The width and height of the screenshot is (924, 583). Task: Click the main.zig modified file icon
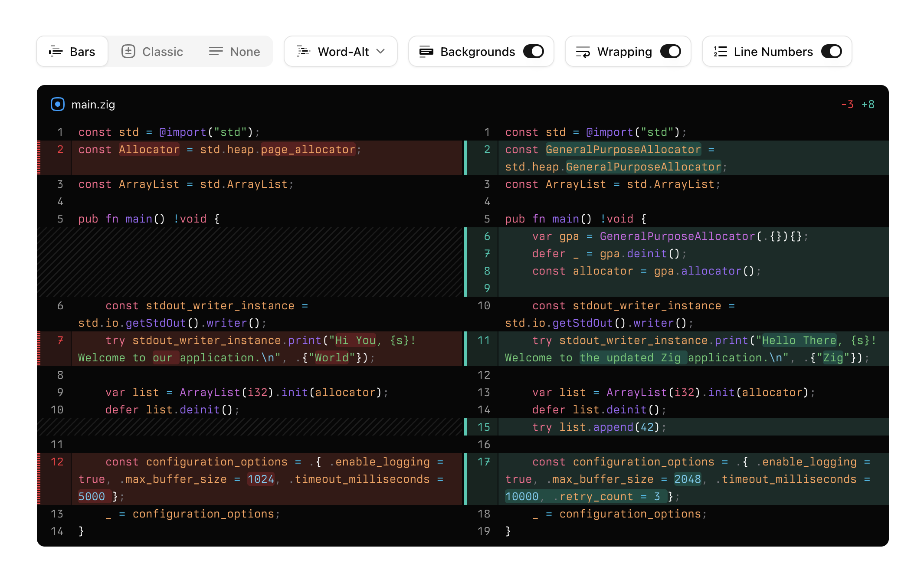[58, 105]
